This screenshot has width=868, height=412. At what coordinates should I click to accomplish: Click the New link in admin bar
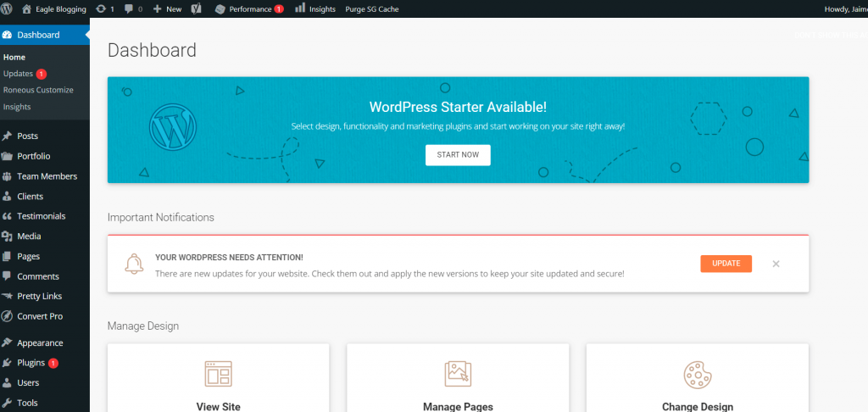coord(174,8)
